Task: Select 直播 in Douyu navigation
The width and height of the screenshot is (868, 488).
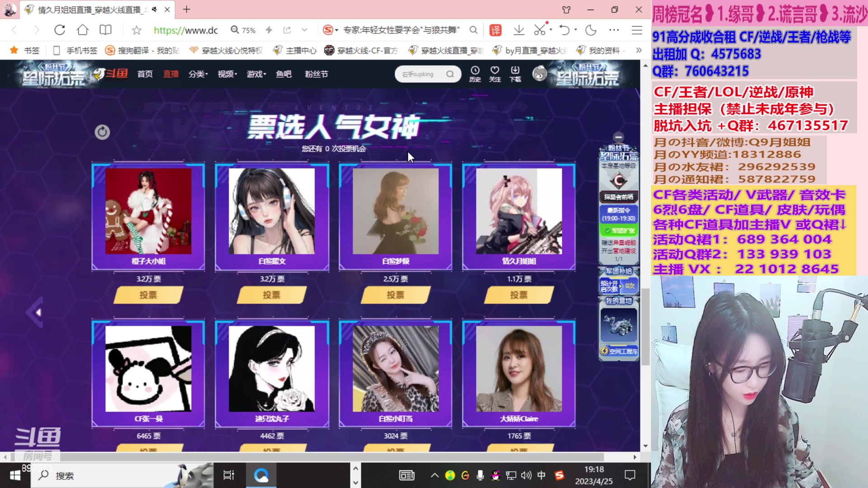Action: tap(171, 74)
